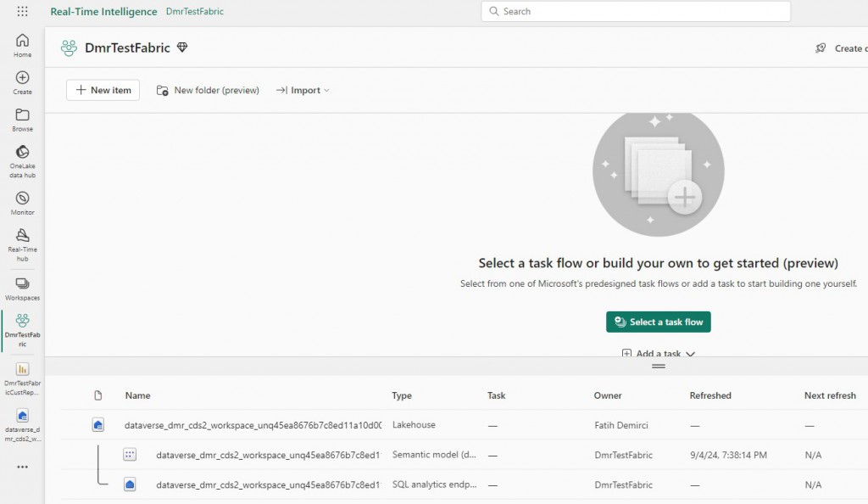Image resolution: width=868 pixels, height=504 pixels.
Task: Click the 9/4/24, 7:38:14 PM refreshed time
Action: [728, 456]
